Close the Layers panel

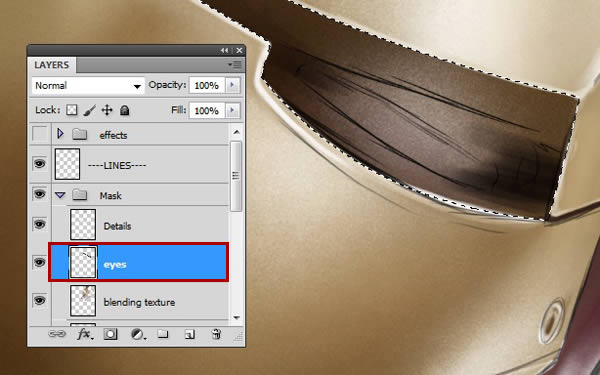[239, 51]
